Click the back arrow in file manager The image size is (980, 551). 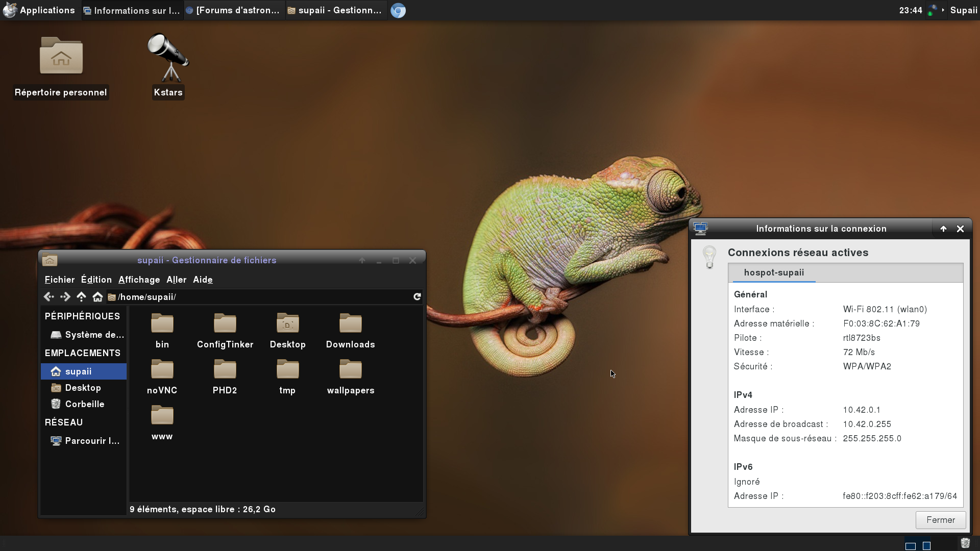49,297
